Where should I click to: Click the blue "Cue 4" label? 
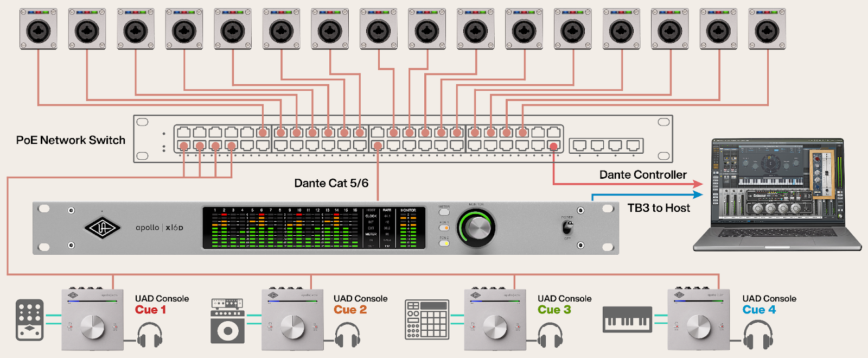click(759, 310)
